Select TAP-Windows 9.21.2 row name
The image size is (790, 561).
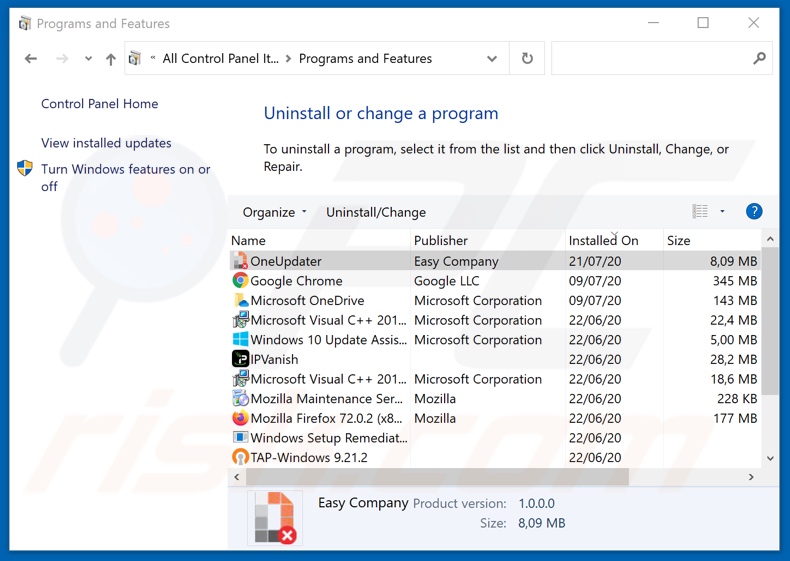tap(309, 458)
